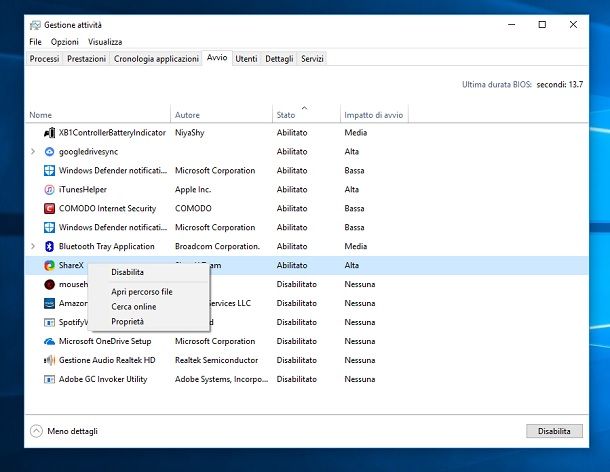610x472 pixels.
Task: Click the ShareX colorful icon
Action: 49,265
